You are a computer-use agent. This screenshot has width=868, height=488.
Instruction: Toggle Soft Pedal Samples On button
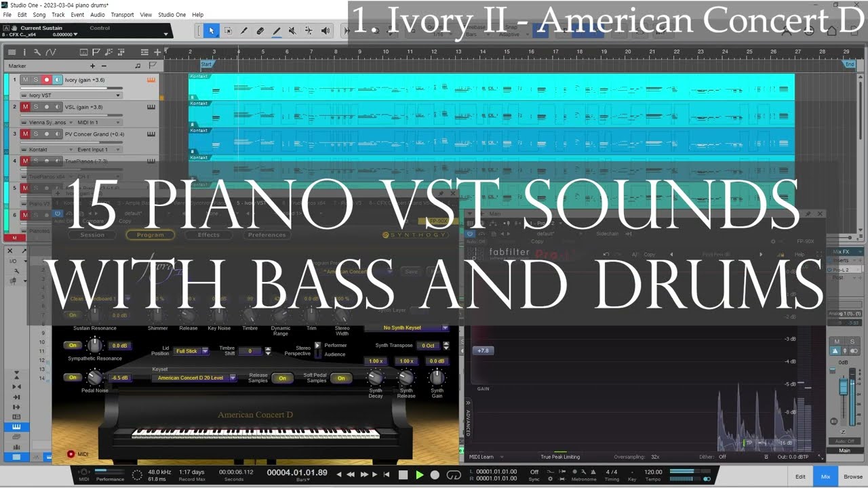tap(341, 378)
